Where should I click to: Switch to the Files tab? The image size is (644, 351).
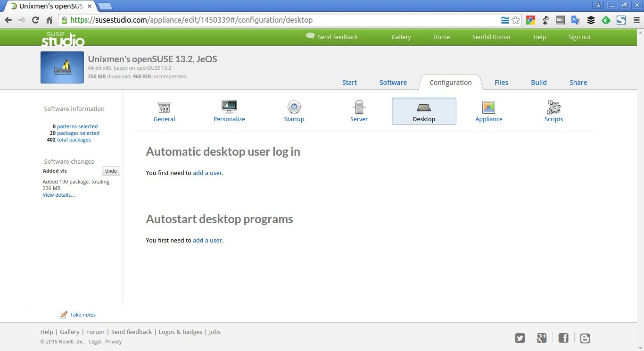[x=502, y=83]
